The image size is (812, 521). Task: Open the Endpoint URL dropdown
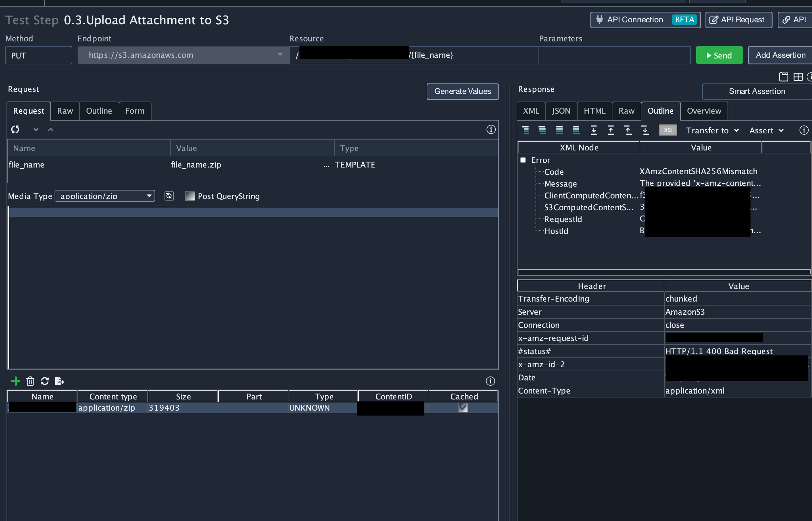pyautogui.click(x=279, y=55)
